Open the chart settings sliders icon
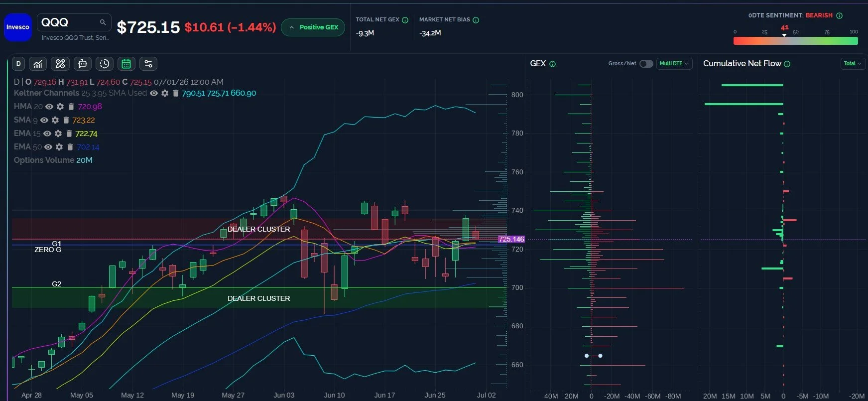The image size is (868, 401). 148,64
